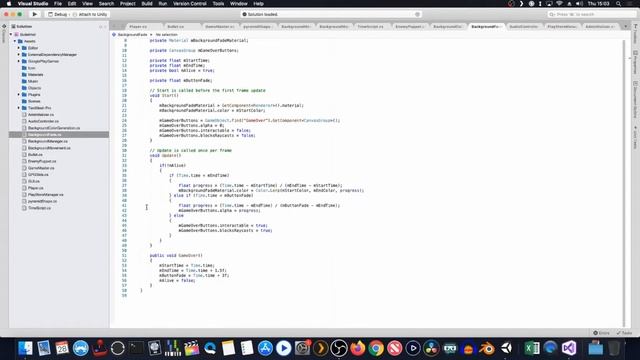Expand the TextMesh Pro folder
640x360 pixels.
(x=18, y=108)
